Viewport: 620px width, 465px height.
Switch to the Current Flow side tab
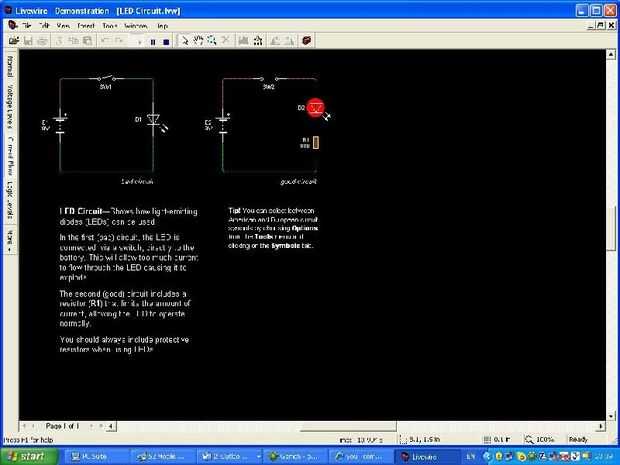[x=10, y=156]
